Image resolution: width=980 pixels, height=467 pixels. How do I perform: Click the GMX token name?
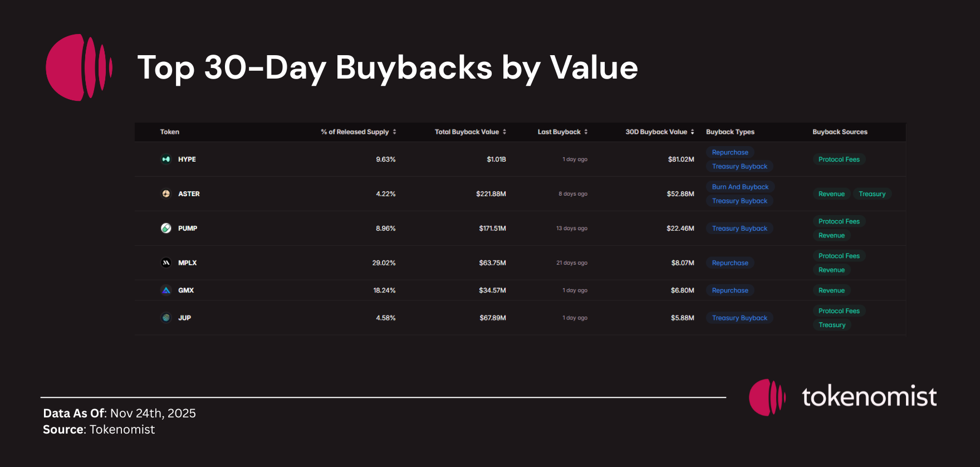click(x=186, y=290)
